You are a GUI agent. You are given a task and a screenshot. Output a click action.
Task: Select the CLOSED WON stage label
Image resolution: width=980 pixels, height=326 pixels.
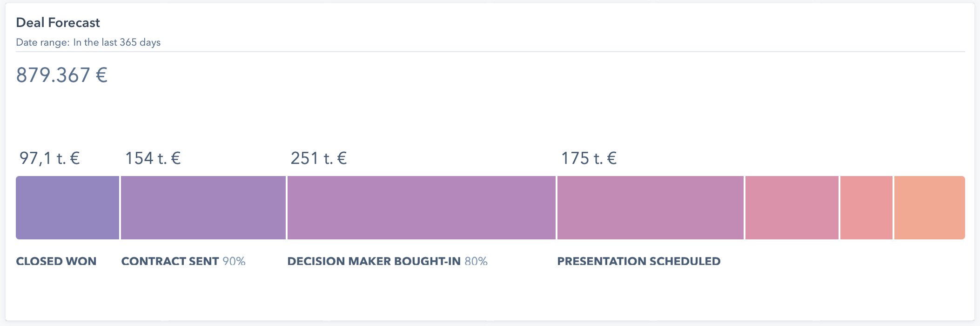[x=56, y=261]
